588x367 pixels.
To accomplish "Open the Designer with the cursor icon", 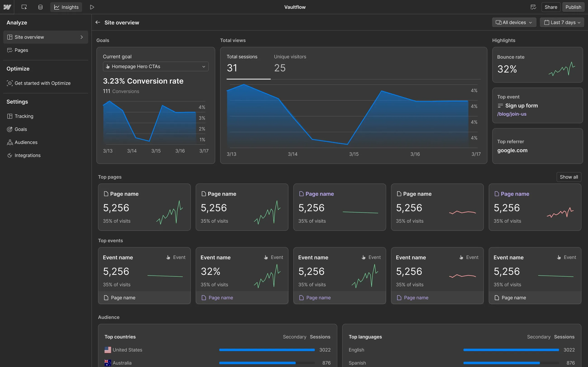I will click(x=24, y=7).
